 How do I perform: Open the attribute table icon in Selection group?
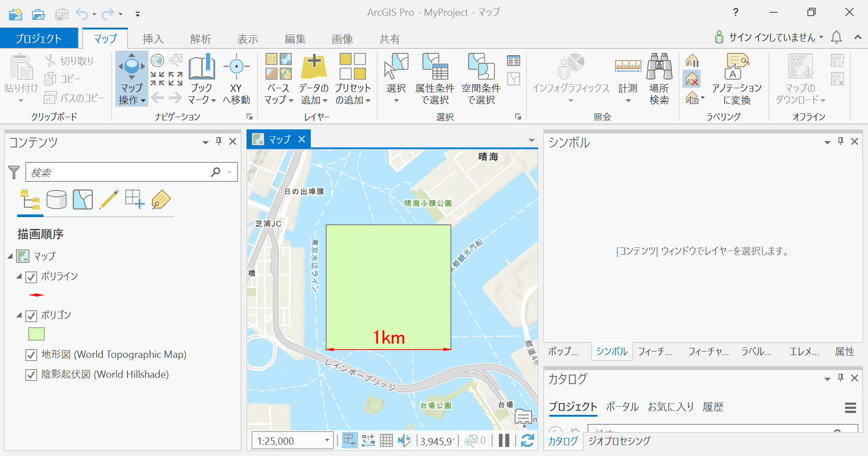tap(513, 61)
